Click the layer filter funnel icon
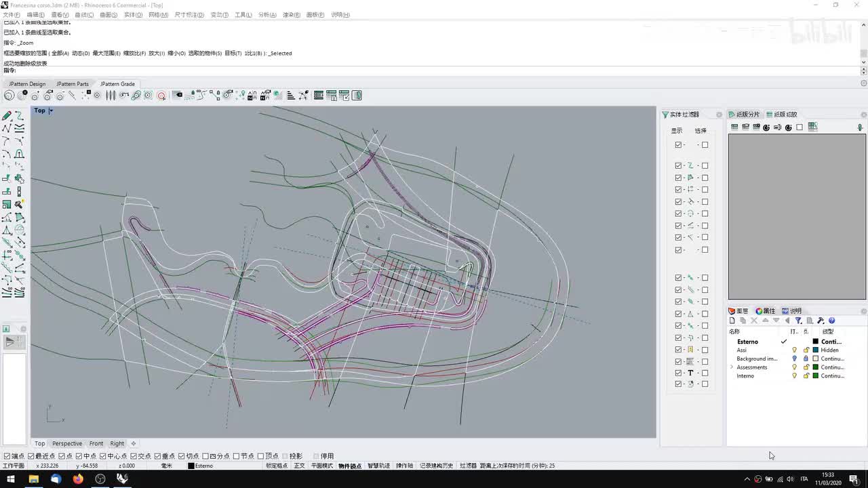The image size is (868, 488). tap(798, 321)
